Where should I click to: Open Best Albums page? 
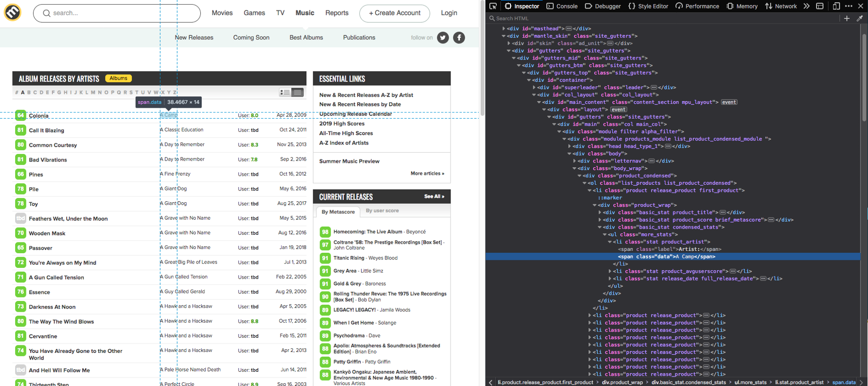click(306, 38)
